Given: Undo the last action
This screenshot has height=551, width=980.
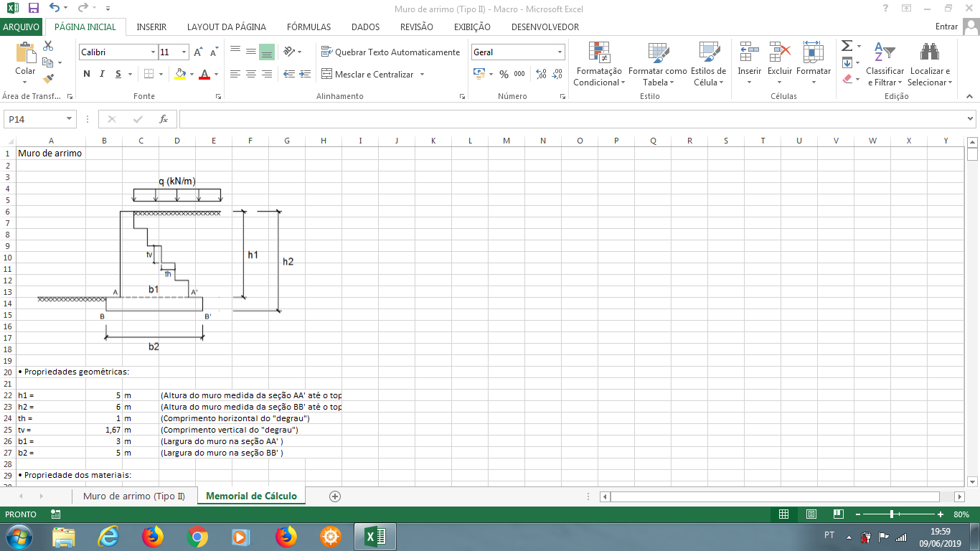Looking at the screenshot, I should pyautogui.click(x=55, y=9).
